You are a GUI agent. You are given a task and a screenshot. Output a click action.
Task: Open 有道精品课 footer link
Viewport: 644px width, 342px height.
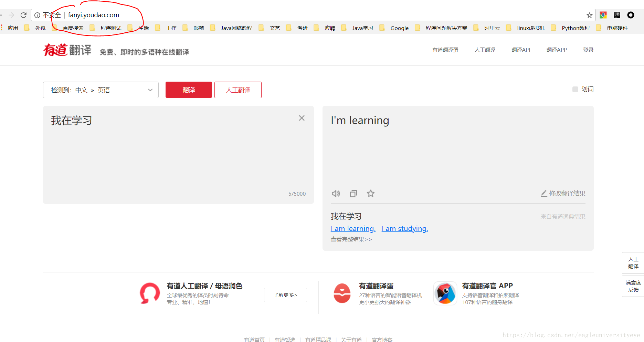(318, 340)
